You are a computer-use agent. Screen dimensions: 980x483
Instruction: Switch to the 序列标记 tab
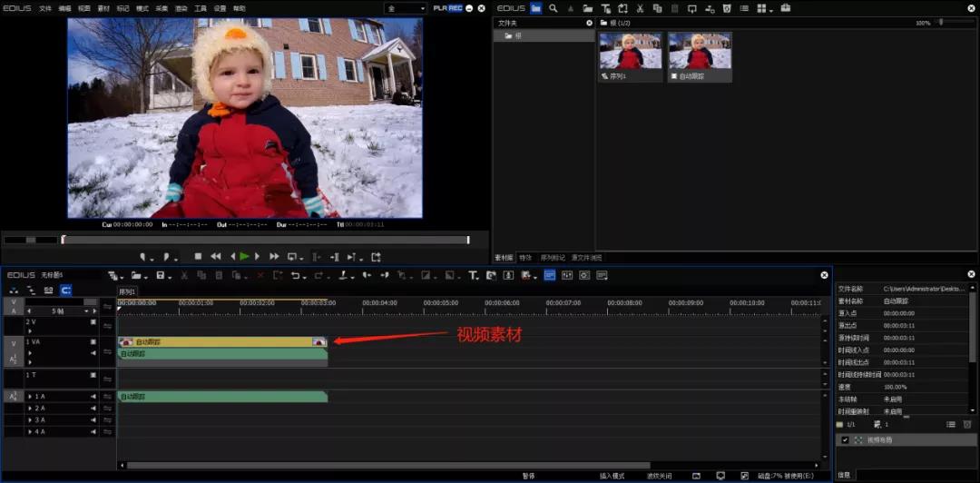point(553,258)
